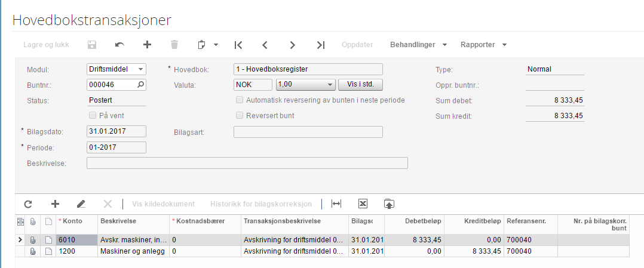The width and height of the screenshot is (644, 268).
Task: Click the save disk icon in toolbar
Action: point(92,45)
